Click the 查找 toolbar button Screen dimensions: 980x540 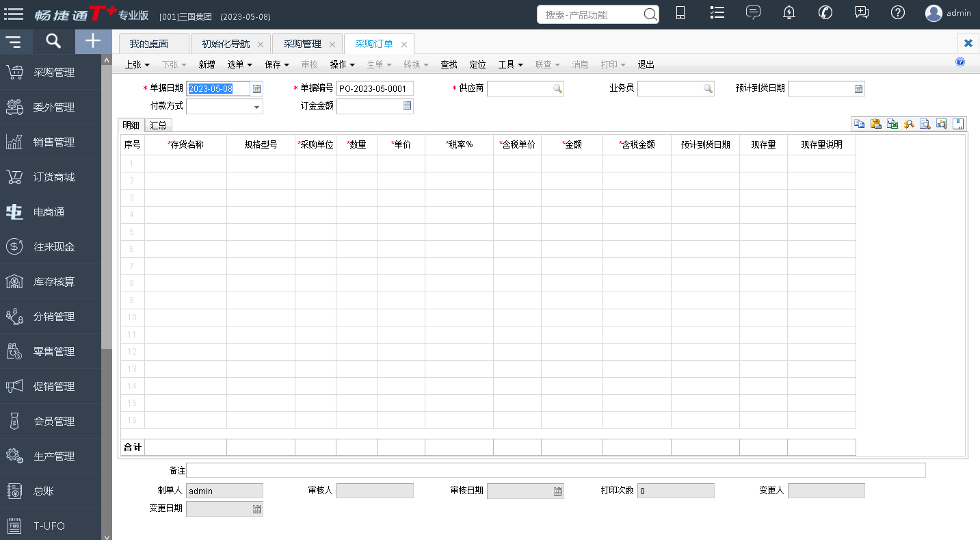[x=449, y=64]
